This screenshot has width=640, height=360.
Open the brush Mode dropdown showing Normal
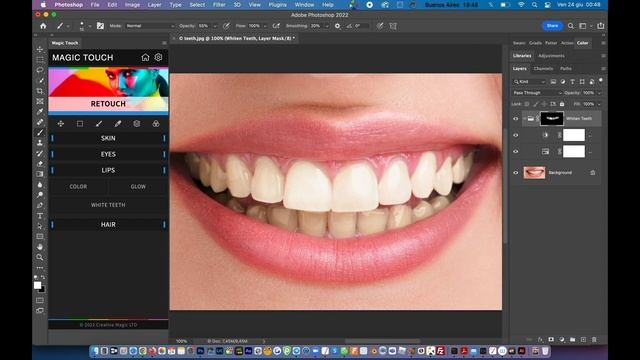click(150, 26)
